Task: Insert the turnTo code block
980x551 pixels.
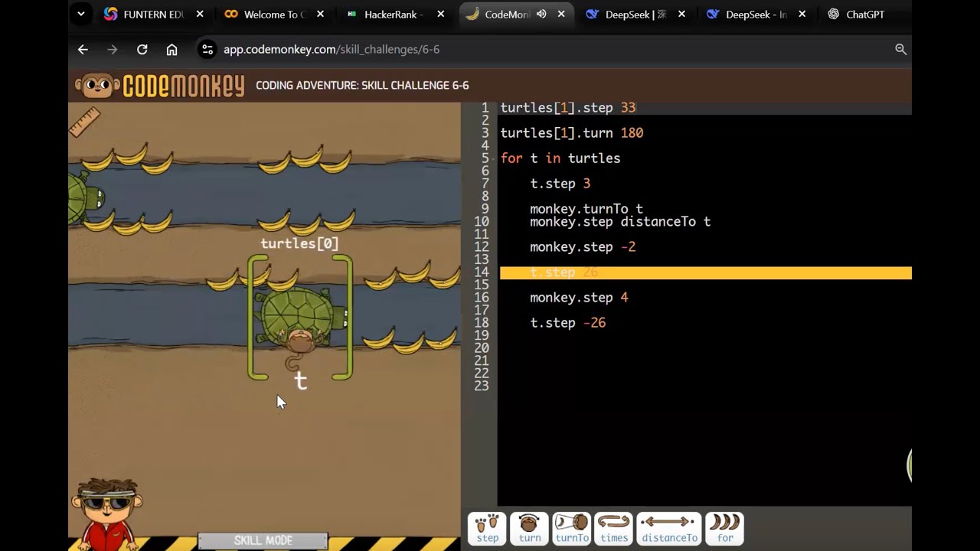Action: pyautogui.click(x=571, y=529)
